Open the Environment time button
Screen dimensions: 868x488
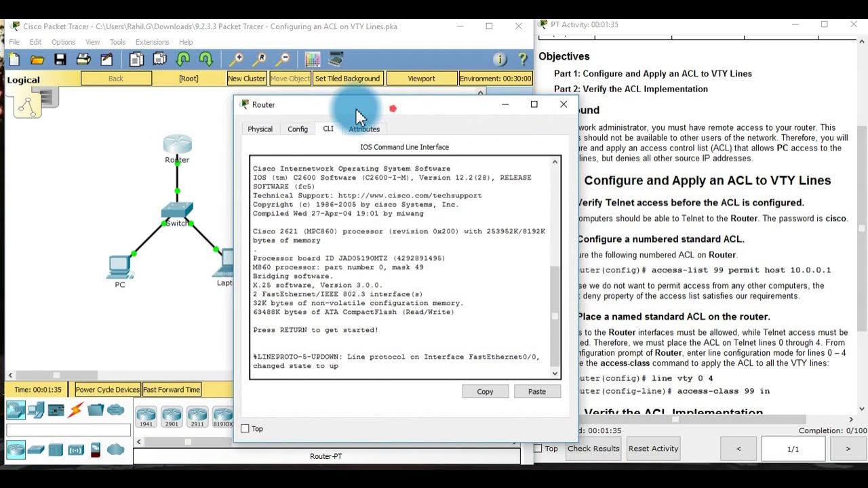pyautogui.click(x=496, y=79)
